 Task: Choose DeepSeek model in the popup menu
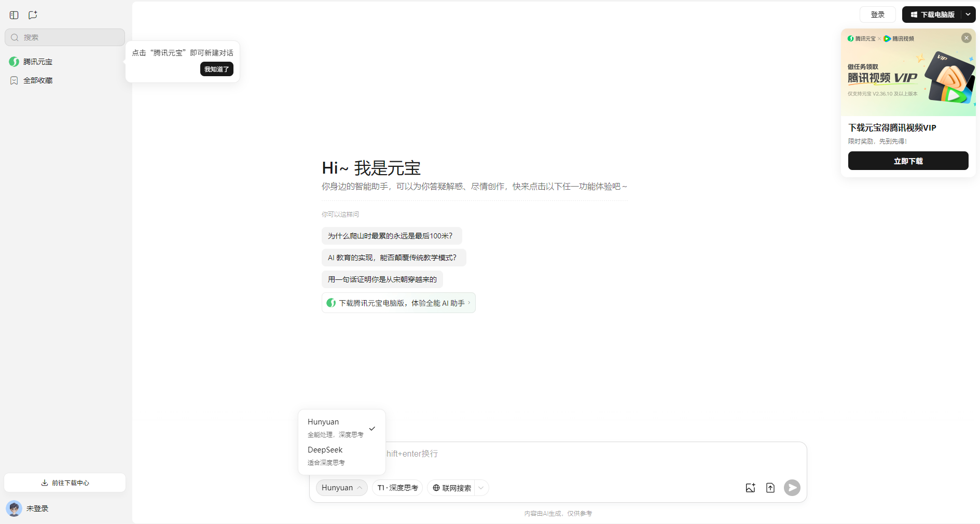click(x=341, y=456)
